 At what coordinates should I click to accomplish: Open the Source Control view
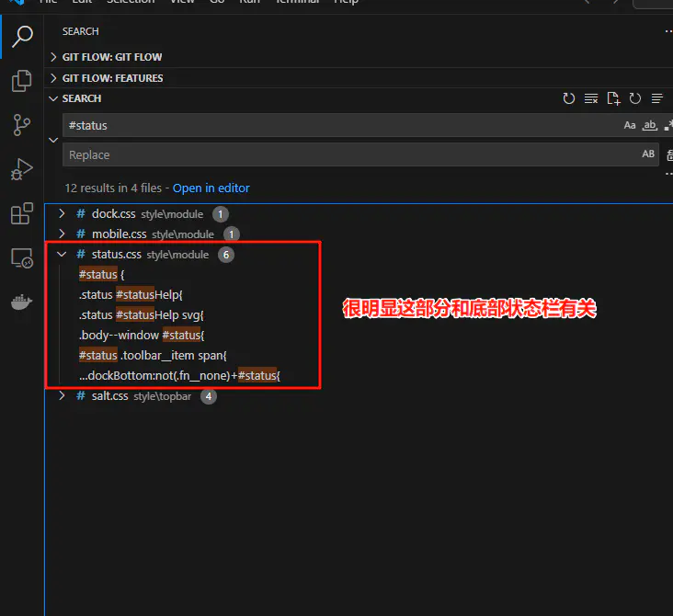[x=21, y=125]
